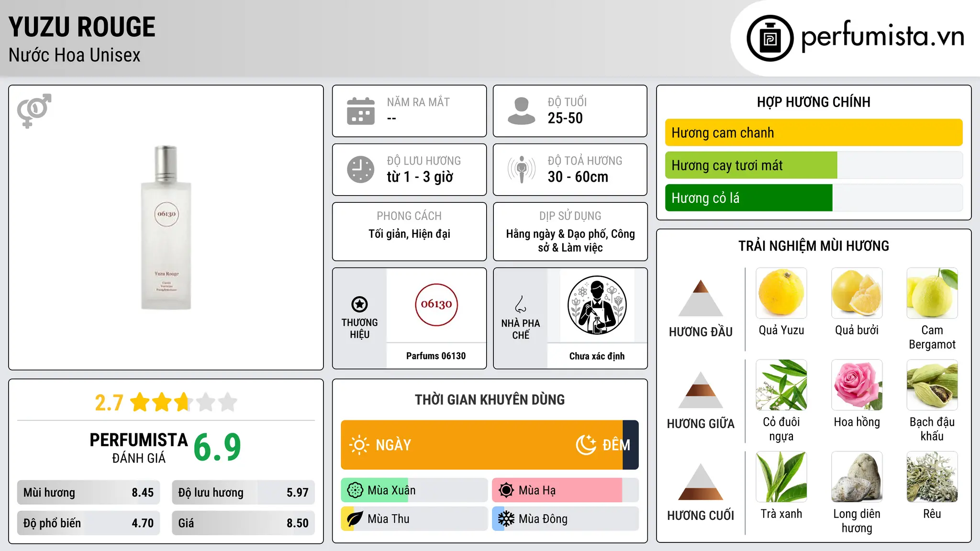Click the Độ phổ biến 4.70 score cell

click(x=89, y=523)
